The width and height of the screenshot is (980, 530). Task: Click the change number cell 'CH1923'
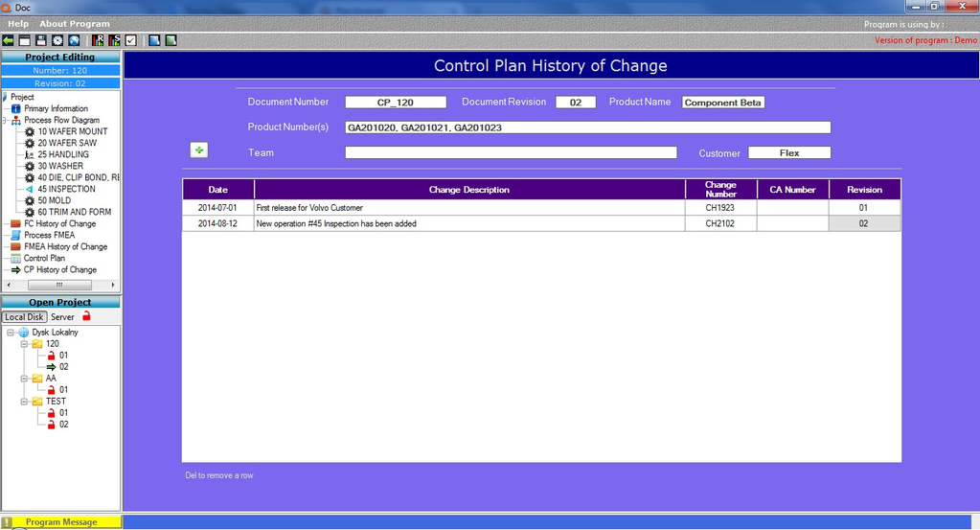click(720, 208)
